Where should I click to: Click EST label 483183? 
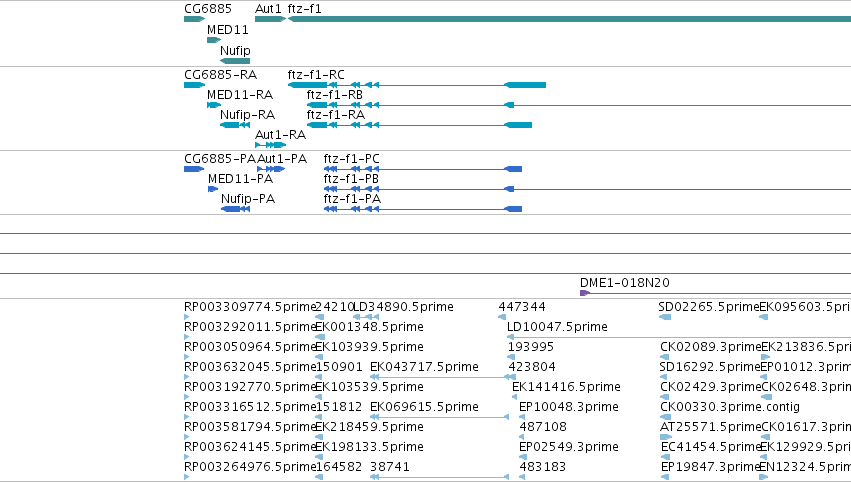click(x=542, y=467)
